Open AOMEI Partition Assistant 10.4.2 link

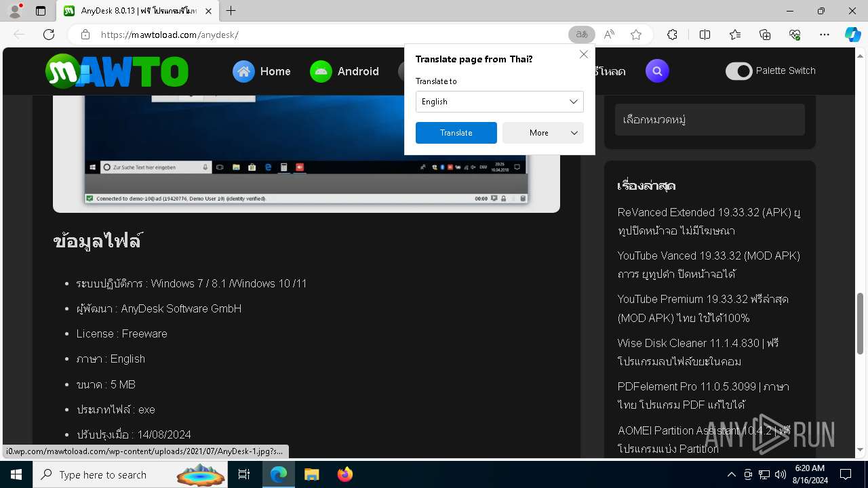pos(704,439)
